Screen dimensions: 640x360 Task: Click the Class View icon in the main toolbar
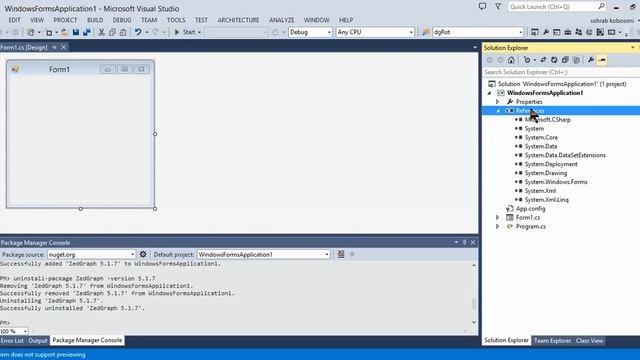(x=578, y=32)
